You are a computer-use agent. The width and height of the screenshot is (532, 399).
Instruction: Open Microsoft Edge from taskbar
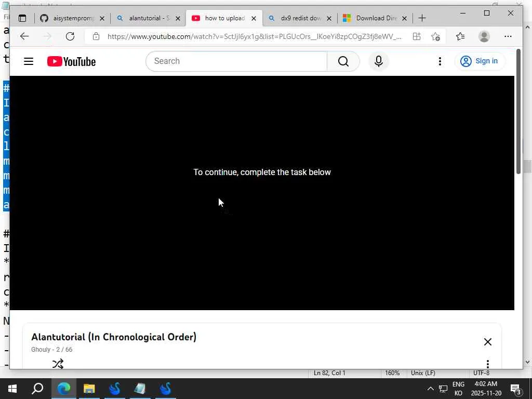63,389
